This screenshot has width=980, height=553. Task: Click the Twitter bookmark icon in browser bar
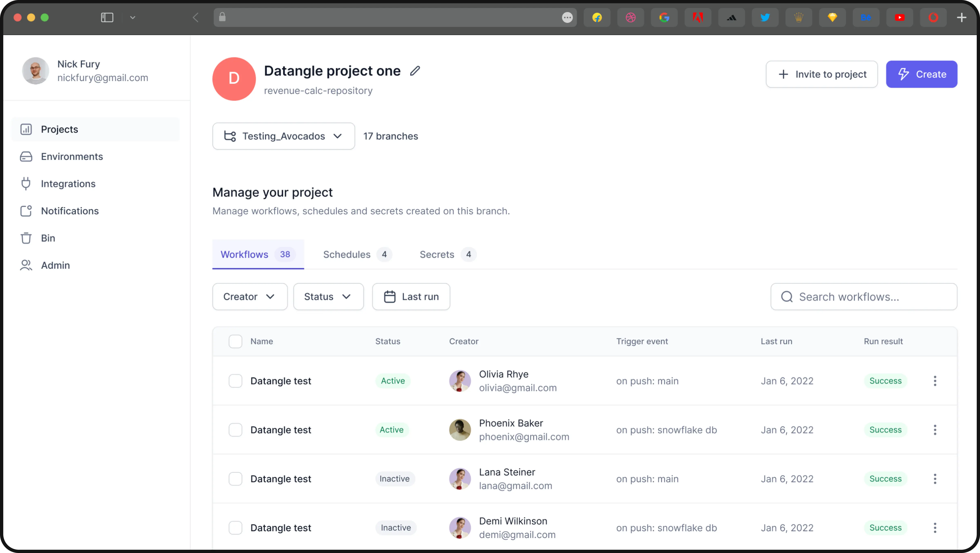pyautogui.click(x=765, y=18)
